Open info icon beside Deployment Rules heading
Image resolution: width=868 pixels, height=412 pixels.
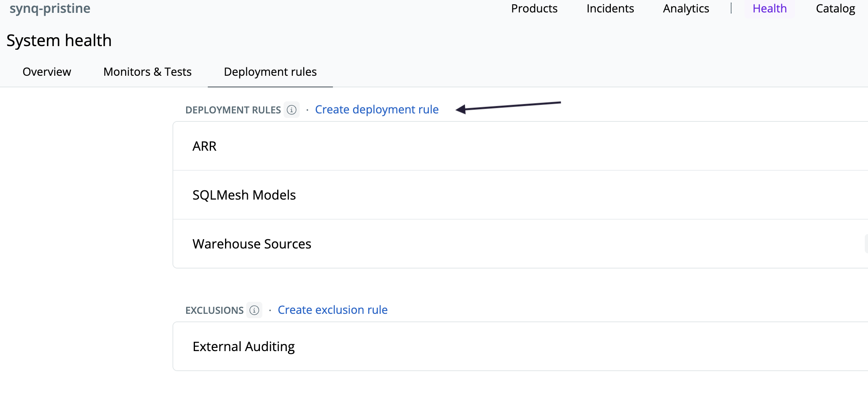[292, 110]
